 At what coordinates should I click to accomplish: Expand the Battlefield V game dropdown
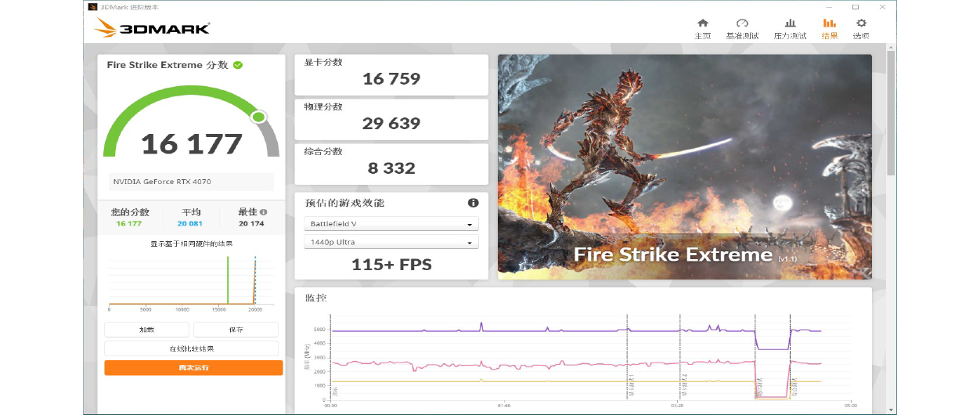[391, 224]
